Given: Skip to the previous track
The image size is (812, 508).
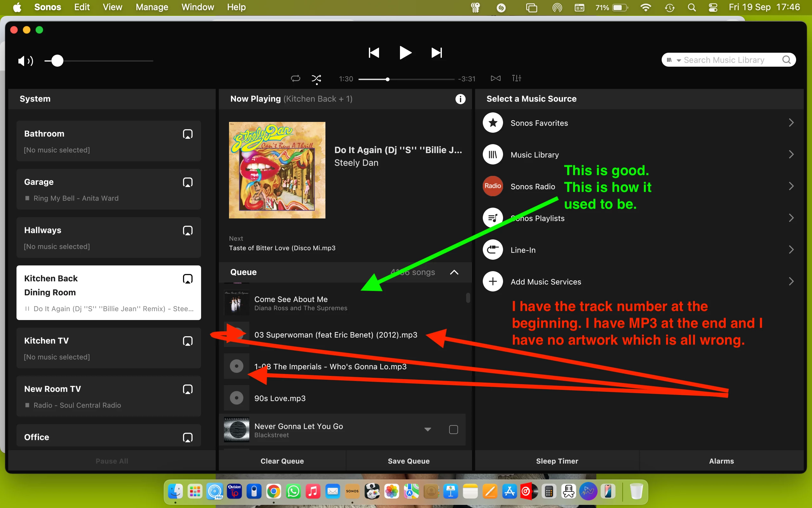Looking at the screenshot, I should (x=374, y=53).
